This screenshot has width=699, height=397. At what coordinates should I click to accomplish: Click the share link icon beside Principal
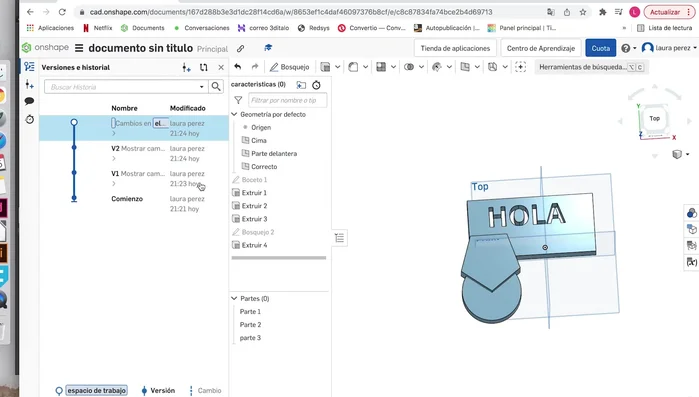click(x=240, y=48)
